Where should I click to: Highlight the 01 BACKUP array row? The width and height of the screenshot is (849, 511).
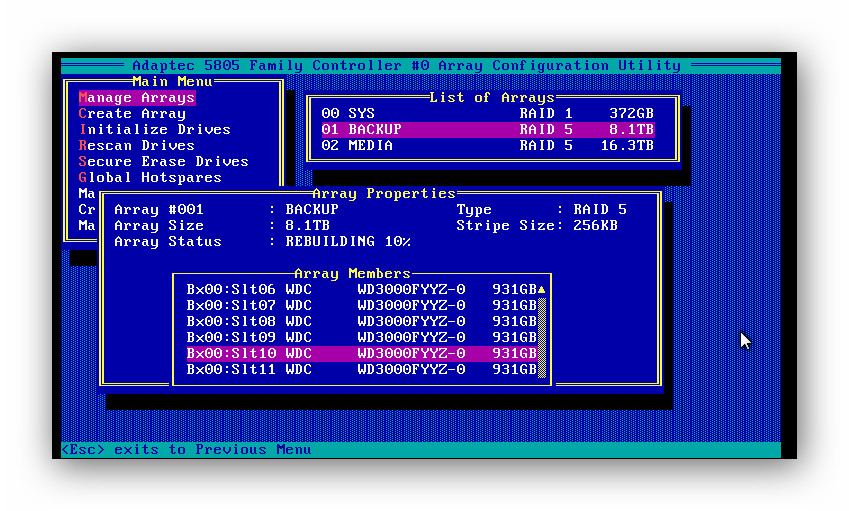point(487,130)
